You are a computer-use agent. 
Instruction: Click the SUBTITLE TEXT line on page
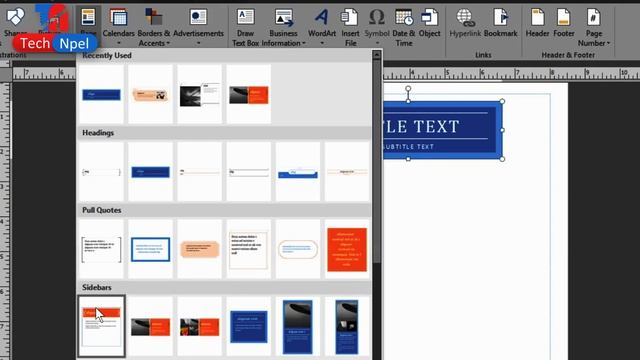pyautogui.click(x=408, y=147)
